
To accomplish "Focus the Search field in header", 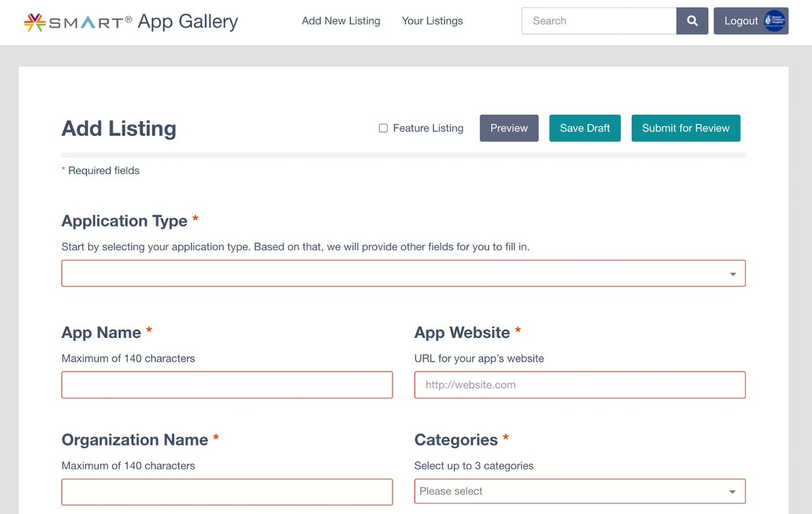I will [599, 21].
